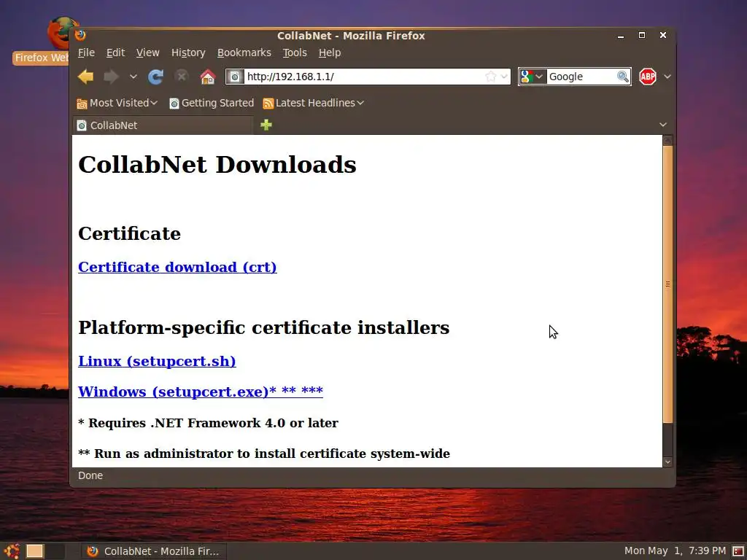Image resolution: width=747 pixels, height=560 pixels.
Task: Open the list all tabs dropdown
Action: pyautogui.click(x=662, y=125)
